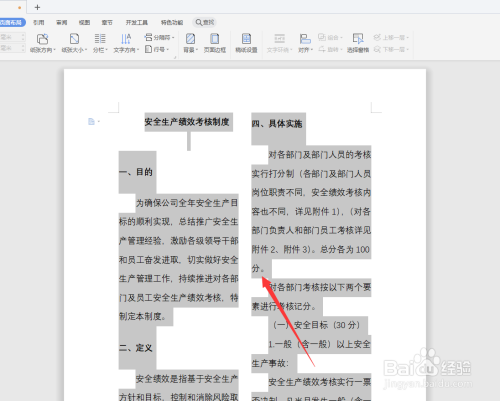Click the title 安全生产绩效考核制度
Screen dimensions: 500x401
[x=187, y=122]
